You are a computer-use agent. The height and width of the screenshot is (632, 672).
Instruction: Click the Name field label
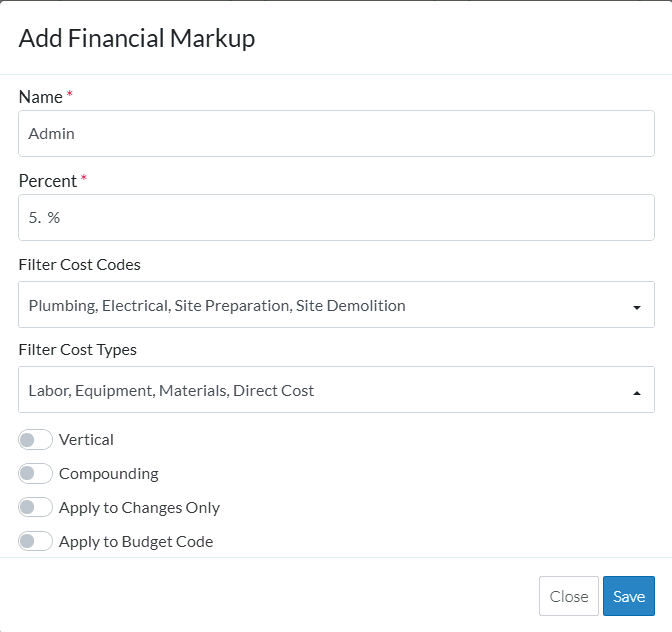(40, 97)
